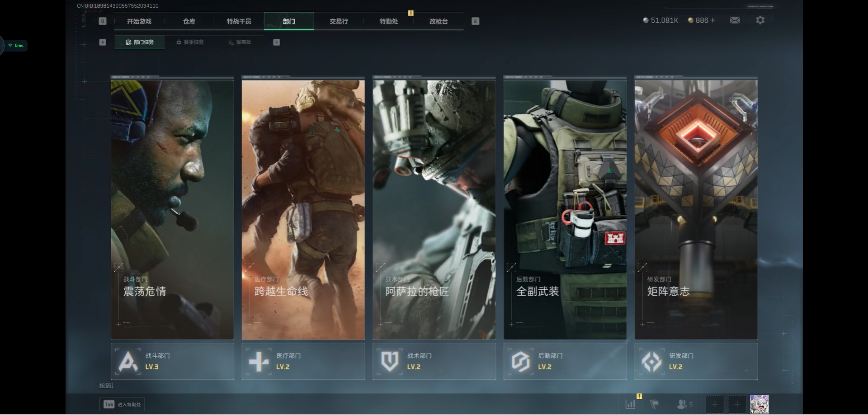Select the 部门 tab
The width and height of the screenshot is (868, 415).
tap(289, 21)
